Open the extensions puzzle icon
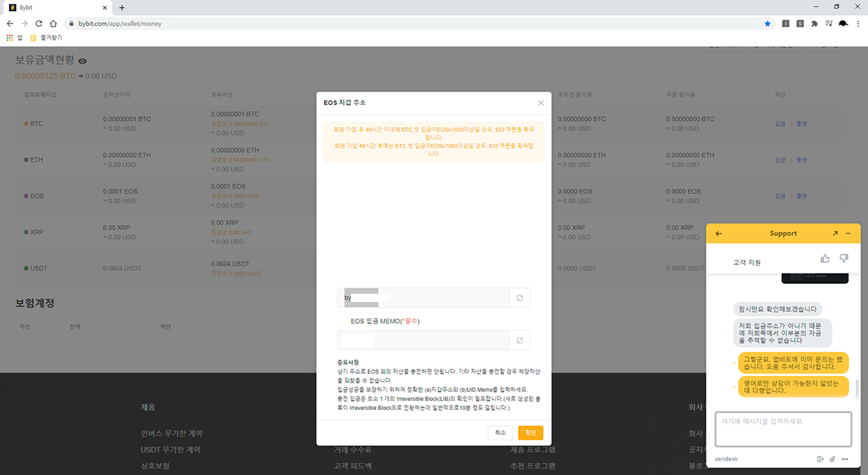868x475 pixels. pyautogui.click(x=814, y=23)
